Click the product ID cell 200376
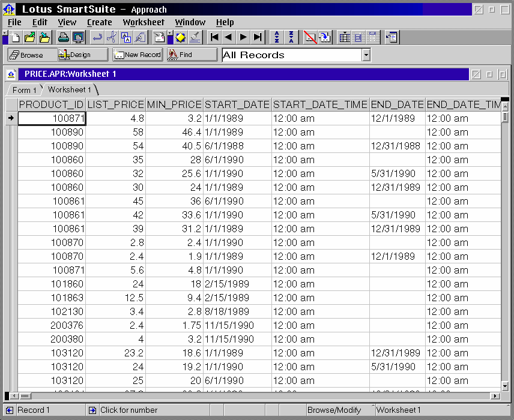The width and height of the screenshot is (514, 420). coord(52,325)
